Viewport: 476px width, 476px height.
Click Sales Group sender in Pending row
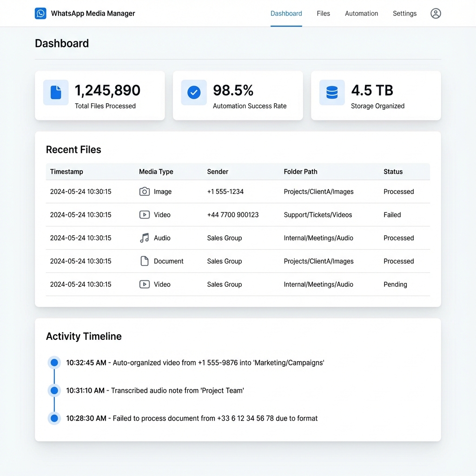225,284
